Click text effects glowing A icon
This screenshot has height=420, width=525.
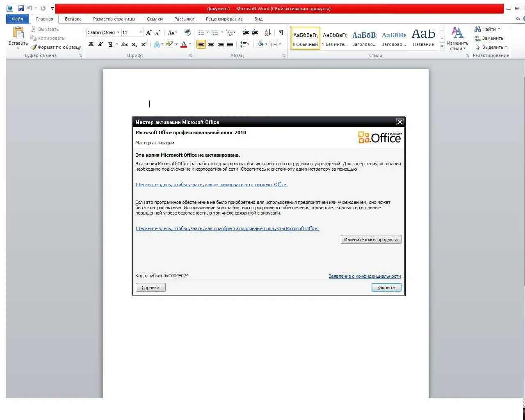point(157,44)
